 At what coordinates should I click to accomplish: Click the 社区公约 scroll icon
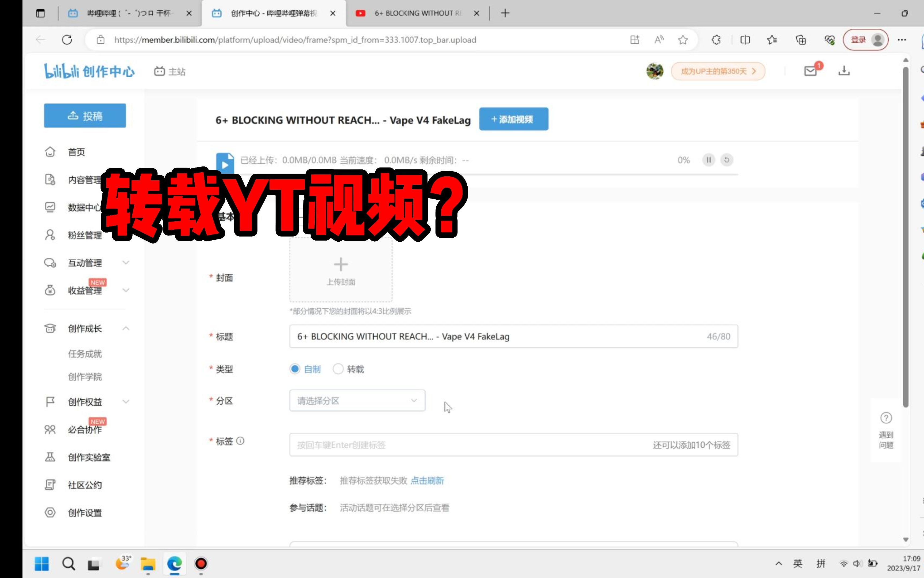(x=50, y=485)
